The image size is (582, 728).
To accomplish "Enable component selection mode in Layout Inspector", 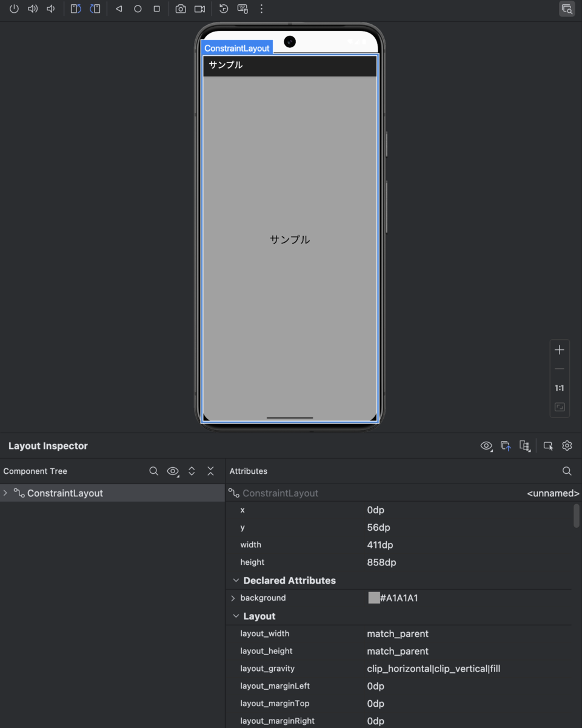I will coord(548,445).
